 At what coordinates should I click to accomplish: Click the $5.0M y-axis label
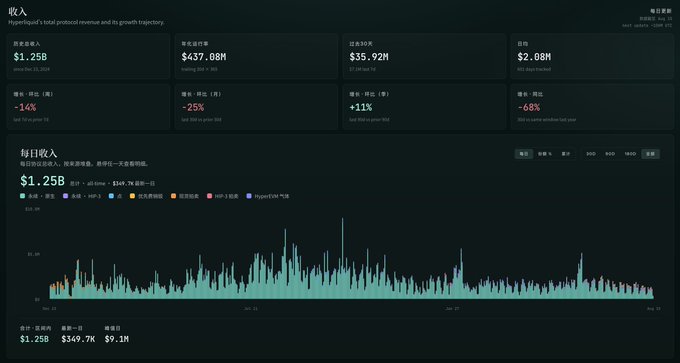33,254
